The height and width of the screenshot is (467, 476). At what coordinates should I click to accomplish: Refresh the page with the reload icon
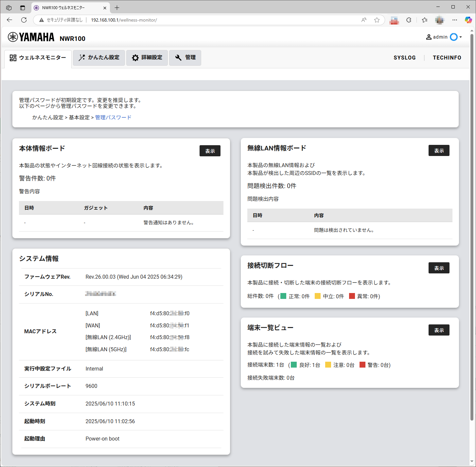click(x=24, y=20)
